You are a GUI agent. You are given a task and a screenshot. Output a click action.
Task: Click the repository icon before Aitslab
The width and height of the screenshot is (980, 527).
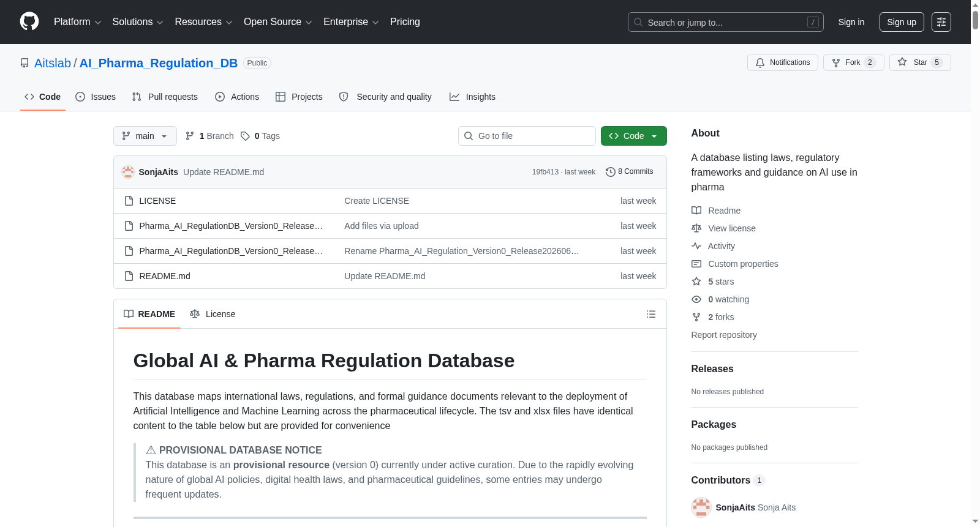pyautogui.click(x=24, y=63)
